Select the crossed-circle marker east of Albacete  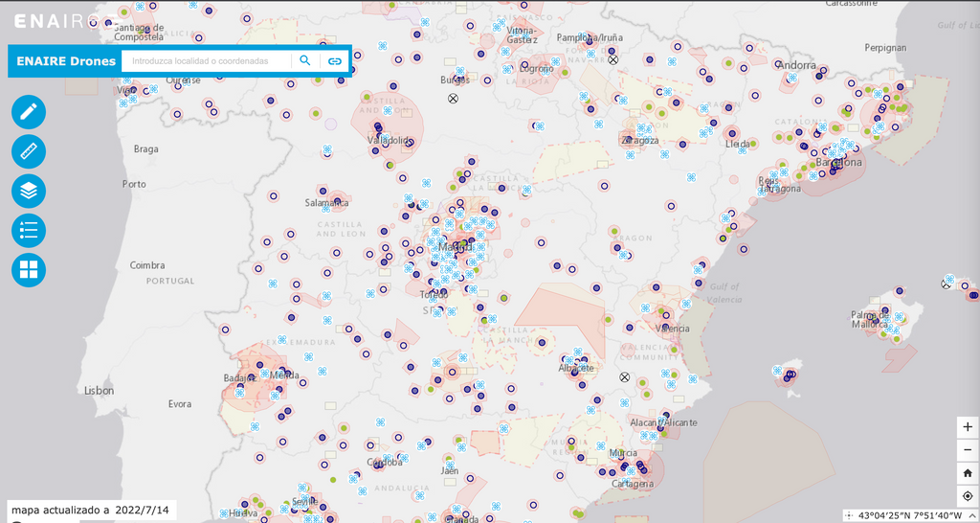(x=625, y=377)
